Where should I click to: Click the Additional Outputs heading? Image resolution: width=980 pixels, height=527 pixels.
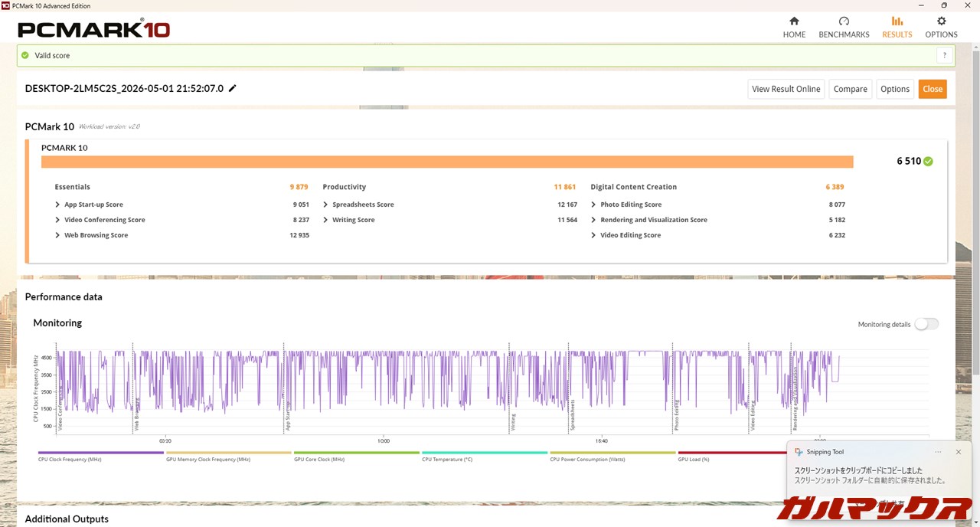tap(67, 519)
